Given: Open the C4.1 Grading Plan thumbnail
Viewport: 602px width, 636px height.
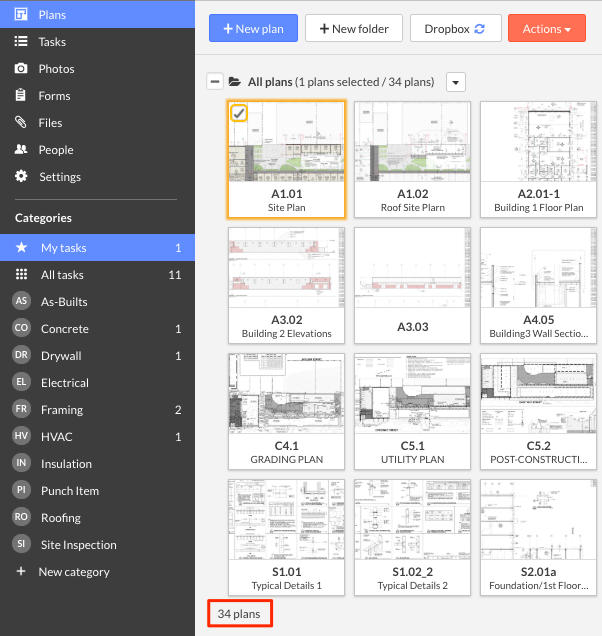Looking at the screenshot, I should (286, 395).
